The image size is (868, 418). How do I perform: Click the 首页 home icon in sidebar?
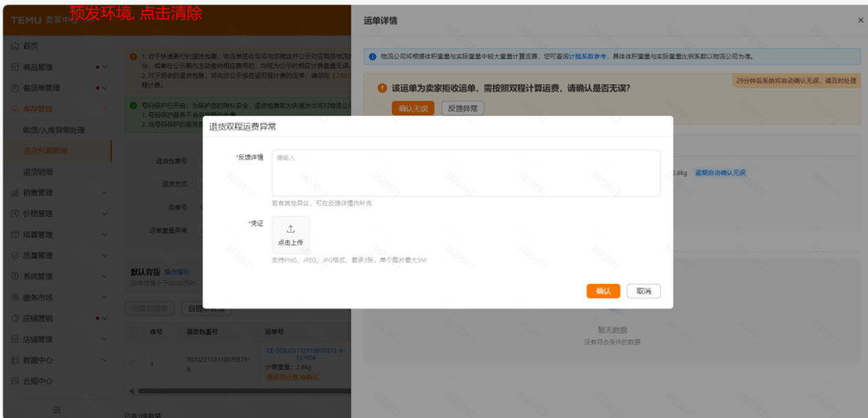pos(15,46)
